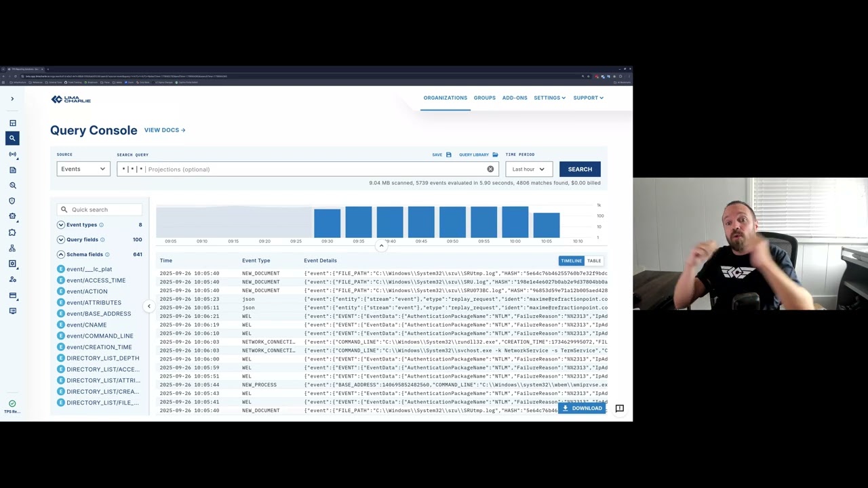
Task: Open the Source Events dropdown
Action: coord(83,169)
